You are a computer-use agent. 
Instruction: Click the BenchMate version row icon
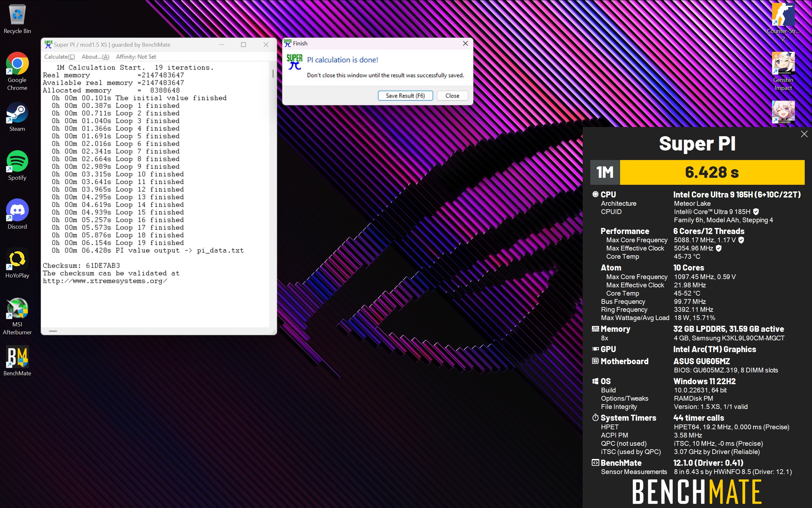595,463
